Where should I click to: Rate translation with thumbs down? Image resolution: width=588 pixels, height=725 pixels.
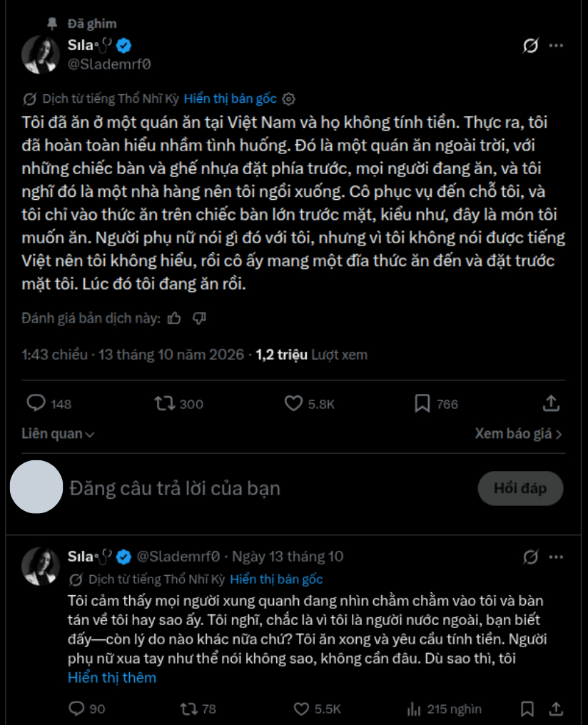(x=199, y=318)
